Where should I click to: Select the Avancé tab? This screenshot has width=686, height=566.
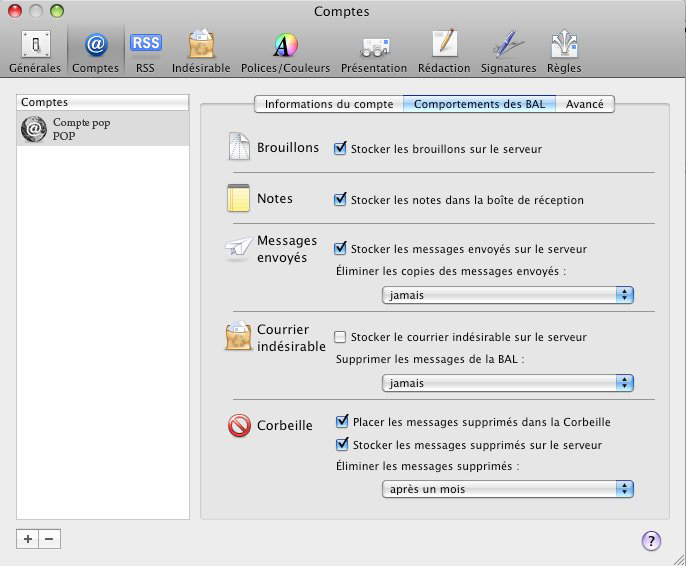pos(584,104)
